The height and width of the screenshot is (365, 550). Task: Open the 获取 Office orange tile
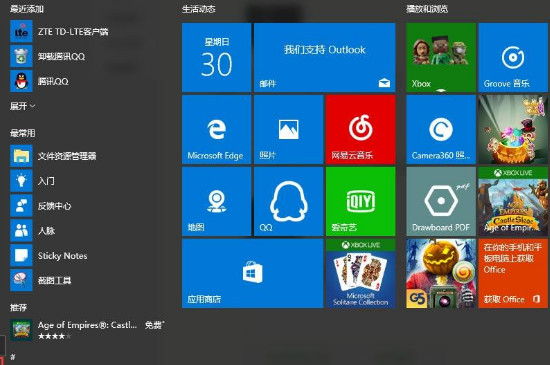pyautogui.click(x=513, y=273)
